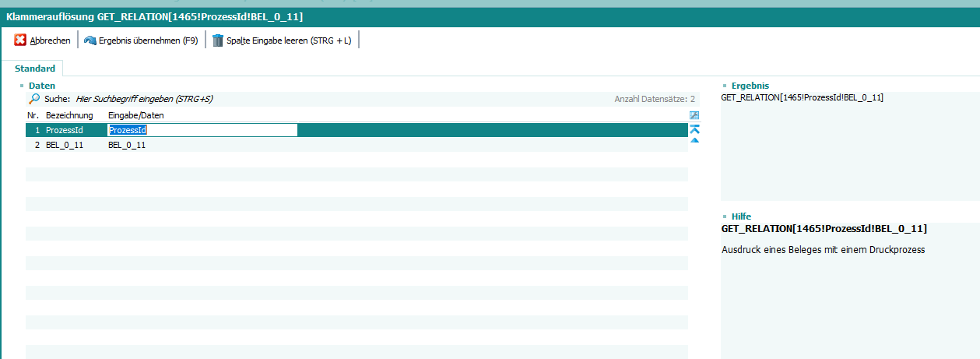Click the red Abbrechen cancel icon
The width and height of the screenshot is (980, 359).
[x=20, y=40]
